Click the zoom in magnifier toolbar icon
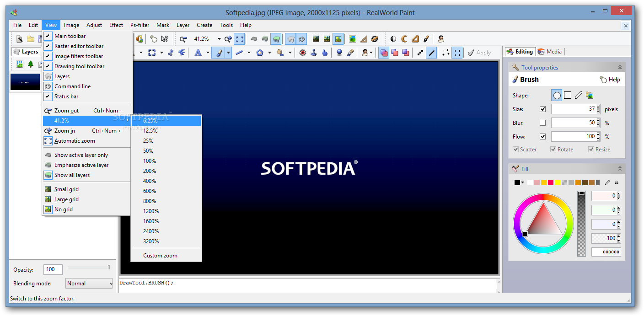The image size is (644, 316). (x=228, y=39)
